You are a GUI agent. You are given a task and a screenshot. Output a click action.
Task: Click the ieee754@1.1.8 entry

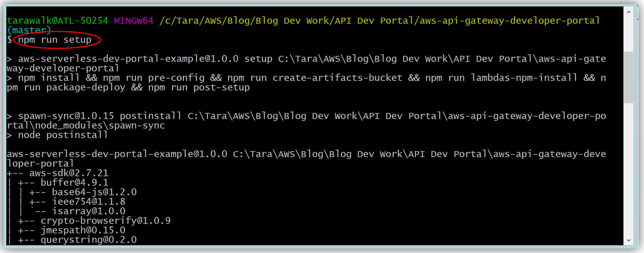[88, 201]
